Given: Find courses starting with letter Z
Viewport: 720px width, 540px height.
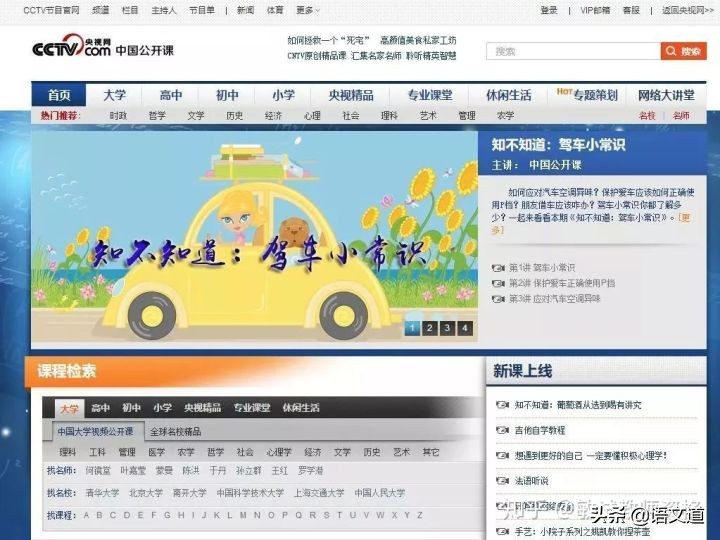Looking at the screenshot, I should 419,515.
